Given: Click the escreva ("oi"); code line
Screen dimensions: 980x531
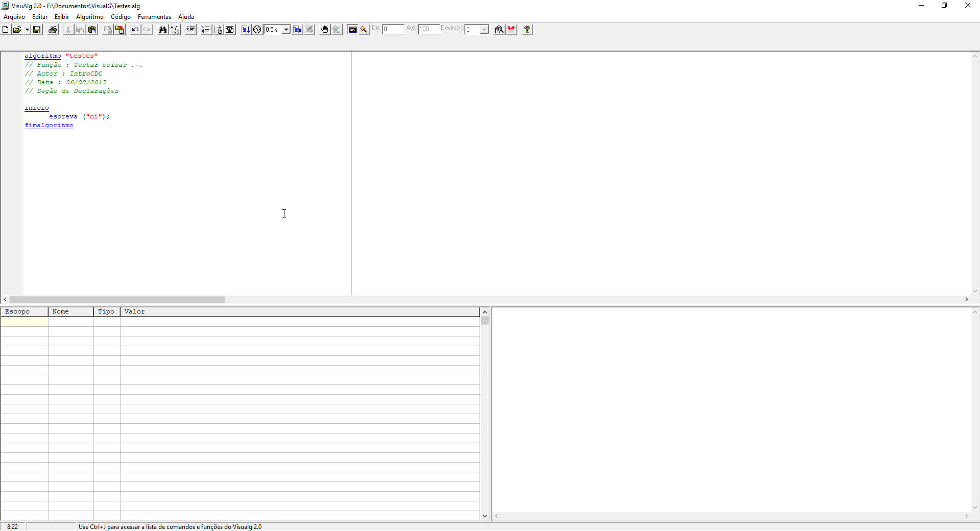Looking at the screenshot, I should [79, 117].
